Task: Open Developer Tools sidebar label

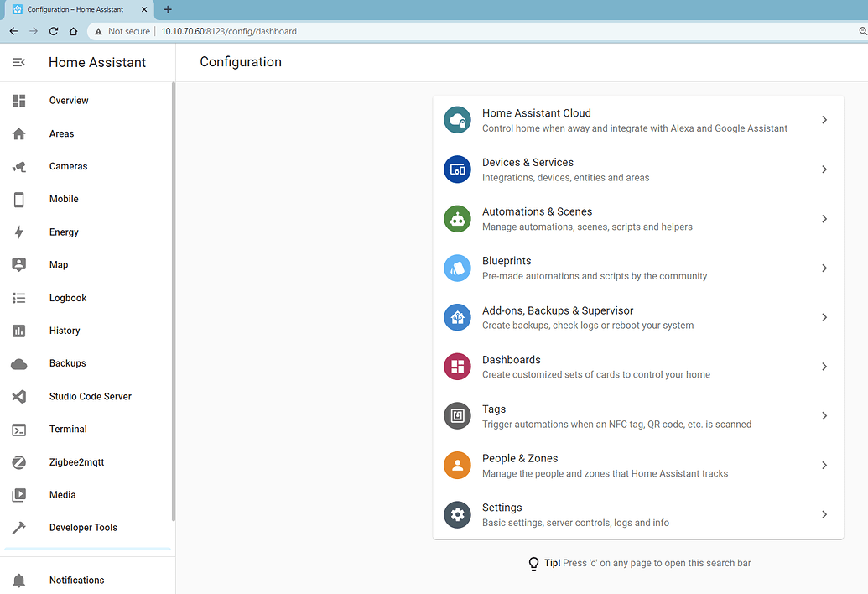Action: (83, 528)
